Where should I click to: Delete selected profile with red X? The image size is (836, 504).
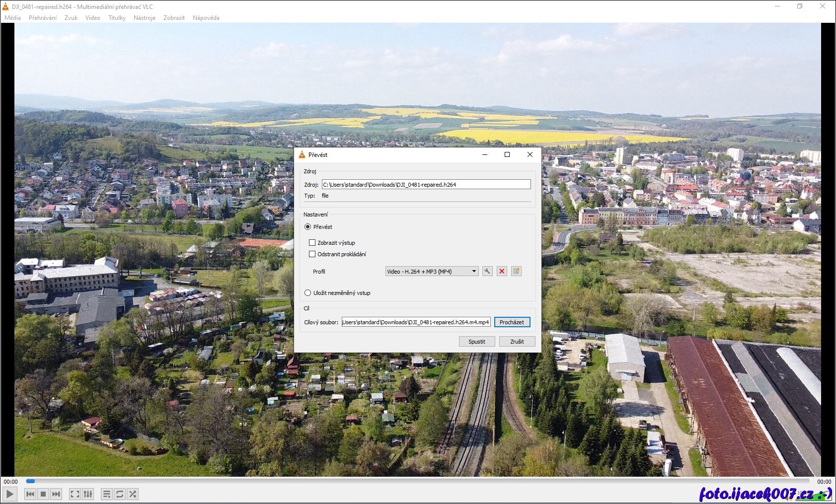tap(502, 271)
